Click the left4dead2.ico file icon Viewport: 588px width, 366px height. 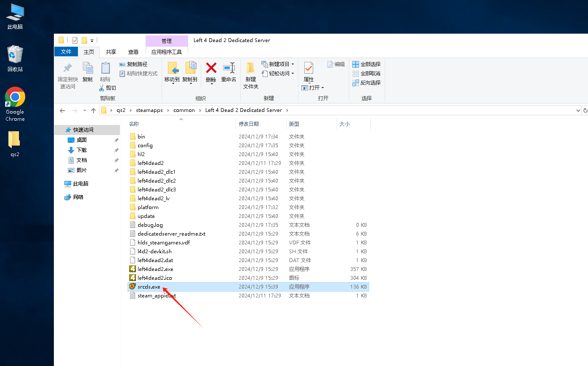[133, 278]
